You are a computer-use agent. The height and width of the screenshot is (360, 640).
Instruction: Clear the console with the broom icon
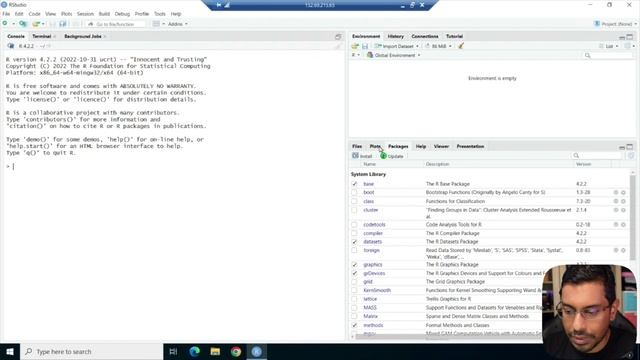click(338, 46)
